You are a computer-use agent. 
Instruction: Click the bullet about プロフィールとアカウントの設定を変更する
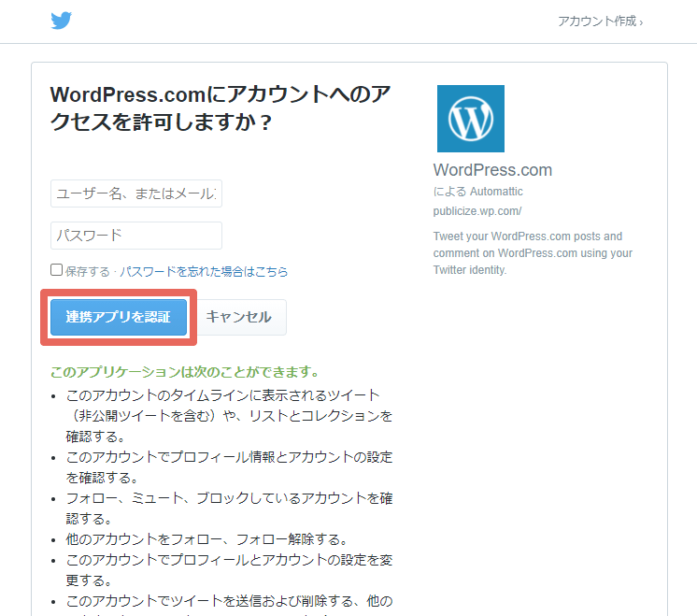(x=229, y=570)
